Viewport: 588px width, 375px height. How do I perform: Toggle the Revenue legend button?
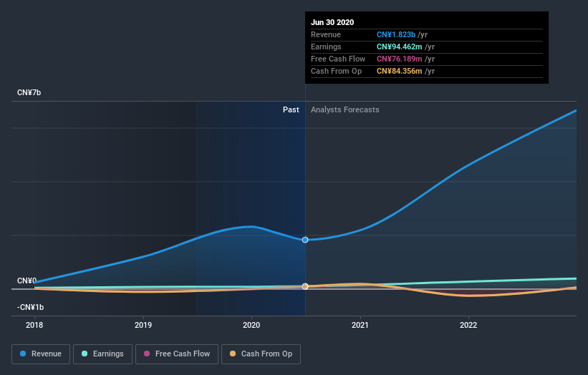click(41, 354)
